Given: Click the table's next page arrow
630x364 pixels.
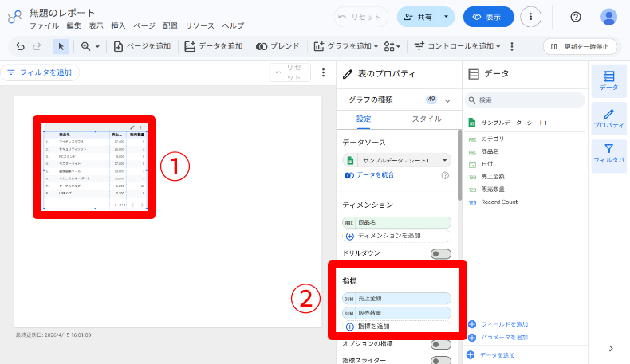Looking at the screenshot, I should [142, 205].
